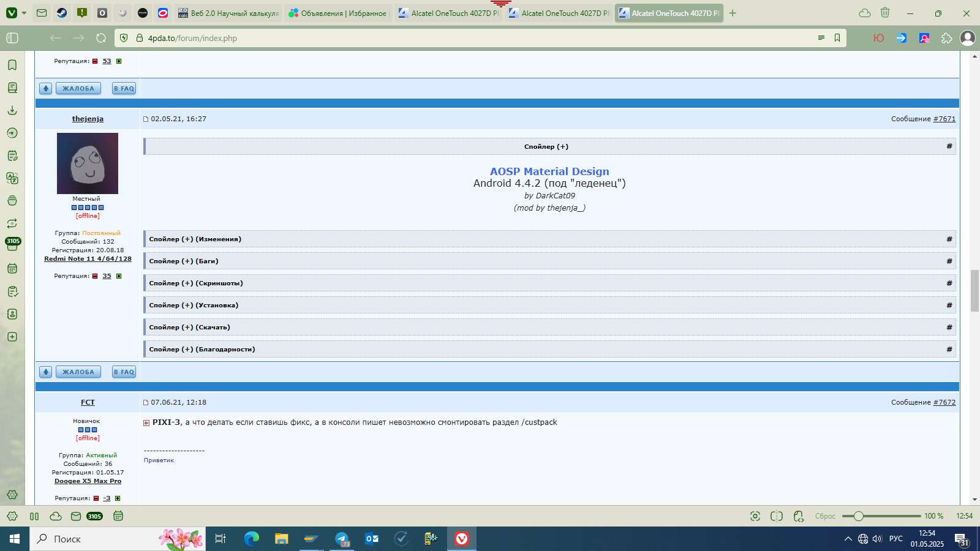Toggle the side panel visibility button
Screen dimensions: 980x551
(x=12, y=38)
